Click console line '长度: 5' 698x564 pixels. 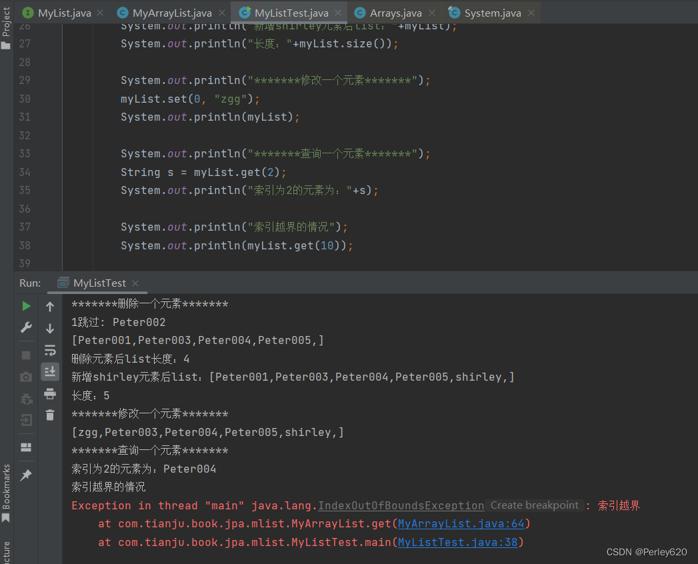[x=90, y=395]
